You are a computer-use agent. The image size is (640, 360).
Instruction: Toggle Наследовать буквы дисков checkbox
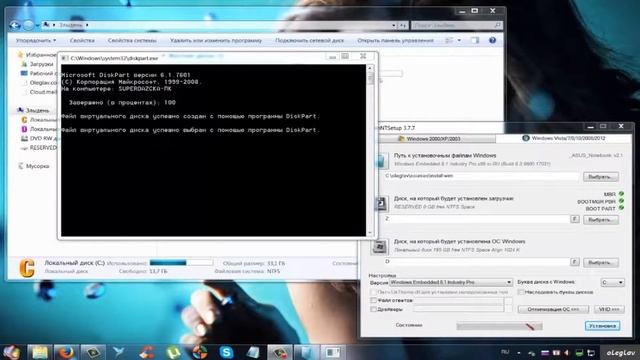(521, 292)
